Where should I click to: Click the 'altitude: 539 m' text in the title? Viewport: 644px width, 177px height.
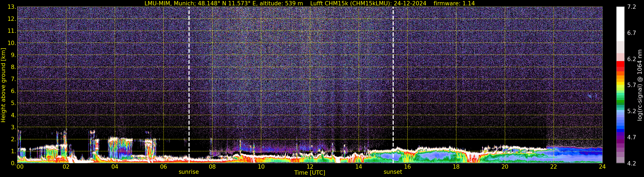tap(281, 3)
